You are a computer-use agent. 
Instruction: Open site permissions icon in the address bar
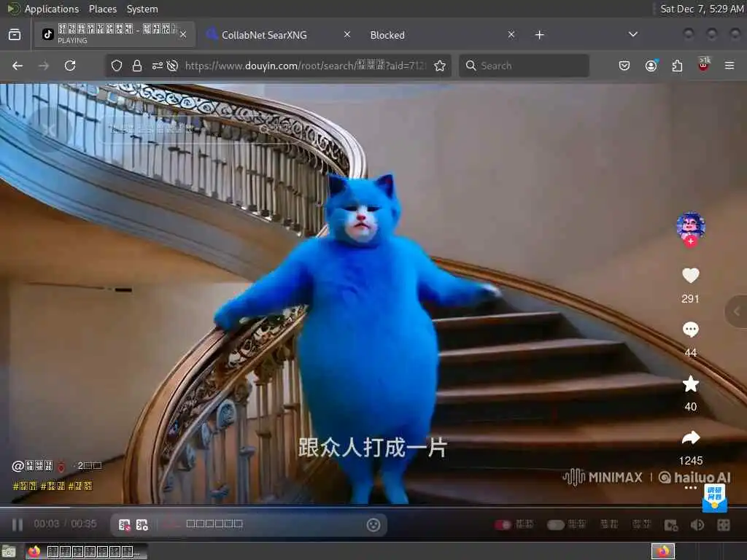158,66
